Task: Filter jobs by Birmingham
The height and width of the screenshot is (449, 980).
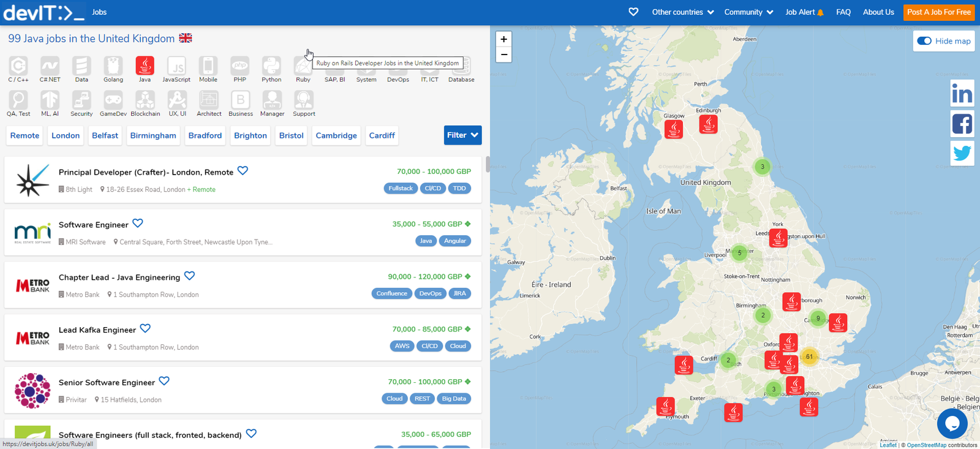Action: click(x=153, y=135)
